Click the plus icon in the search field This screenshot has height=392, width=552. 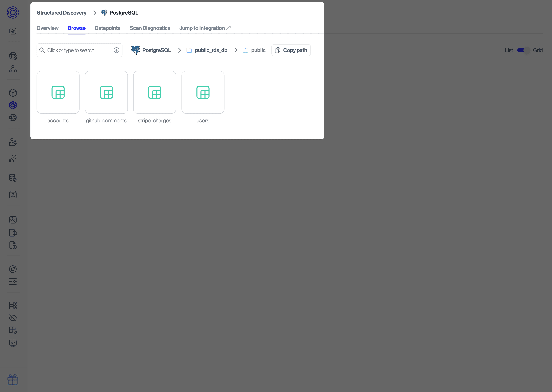116,50
